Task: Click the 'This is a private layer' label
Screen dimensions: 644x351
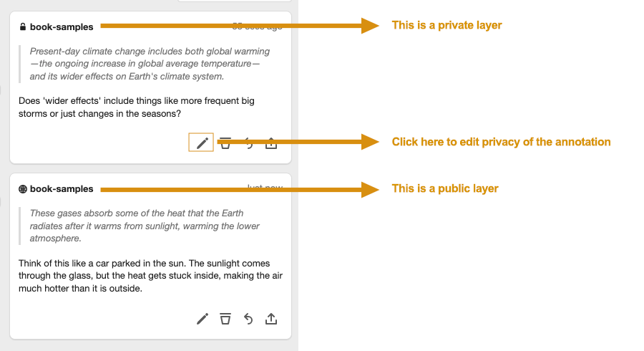Action: click(x=447, y=25)
